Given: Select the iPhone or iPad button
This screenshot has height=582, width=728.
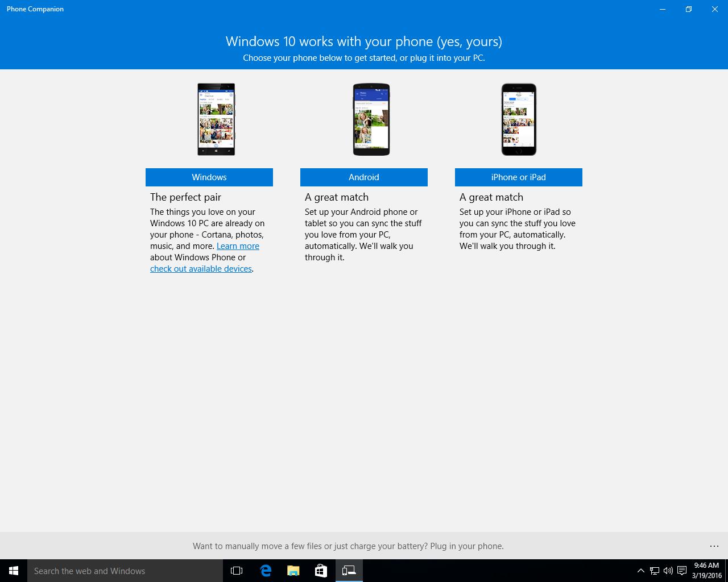Looking at the screenshot, I should [x=519, y=177].
